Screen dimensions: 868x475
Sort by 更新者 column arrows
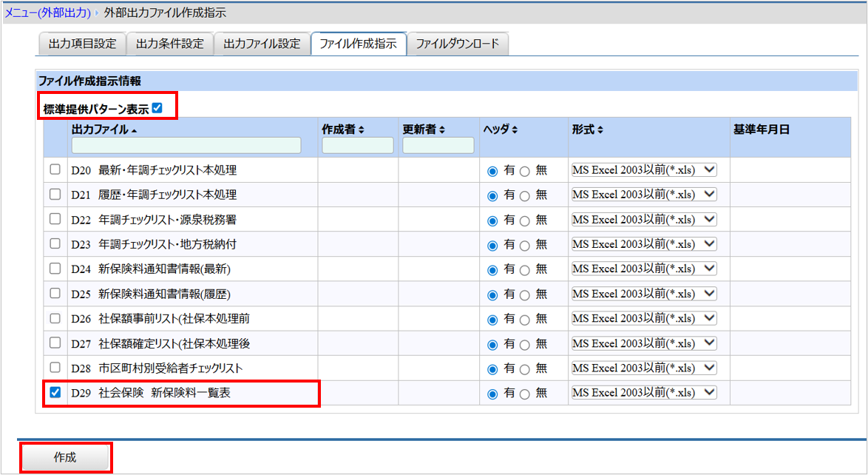(441, 129)
